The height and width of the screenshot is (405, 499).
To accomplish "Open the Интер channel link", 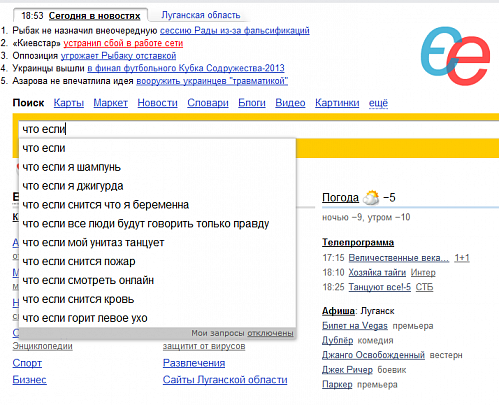I will 423,273.
